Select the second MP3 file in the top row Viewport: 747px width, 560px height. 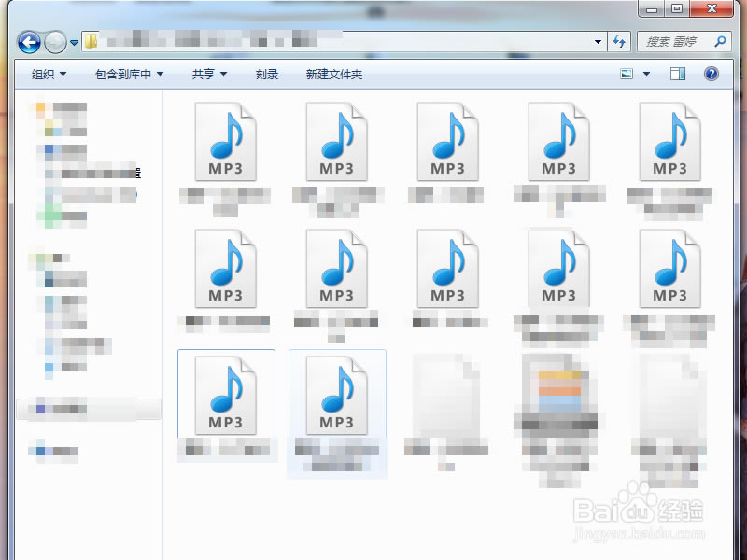click(336, 142)
